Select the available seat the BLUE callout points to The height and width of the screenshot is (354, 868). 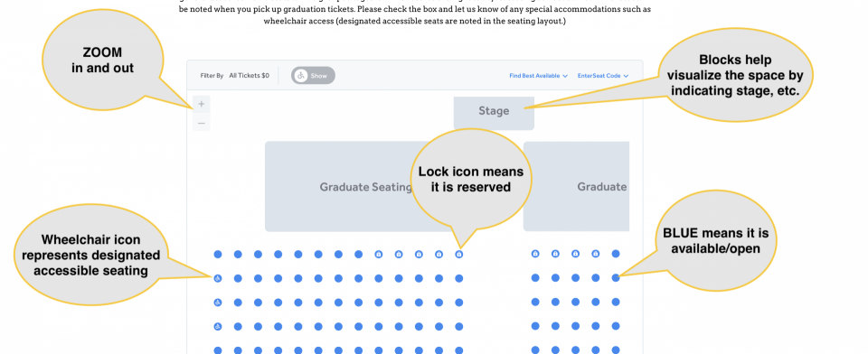[616, 278]
